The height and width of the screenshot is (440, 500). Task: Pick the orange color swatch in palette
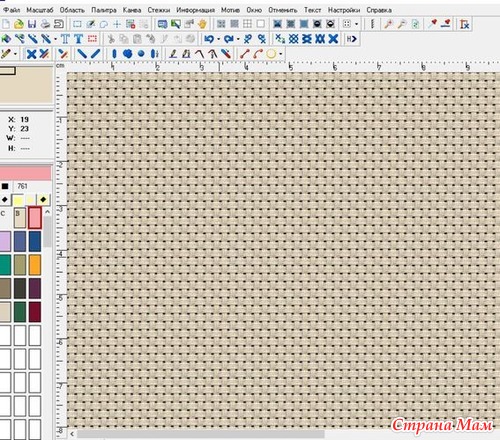(x=35, y=265)
